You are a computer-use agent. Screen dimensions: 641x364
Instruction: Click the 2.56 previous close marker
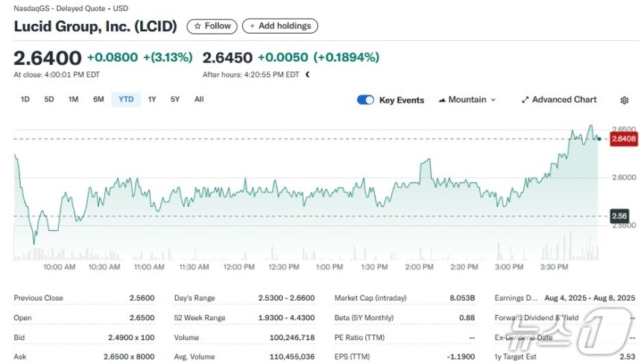(619, 216)
